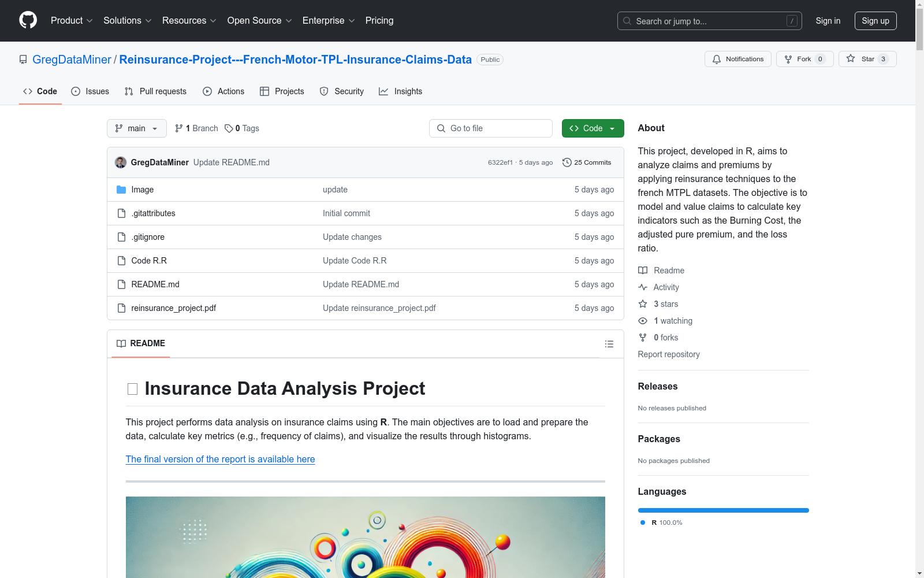
Task: Switch to the Insights tab
Action: (x=401, y=91)
